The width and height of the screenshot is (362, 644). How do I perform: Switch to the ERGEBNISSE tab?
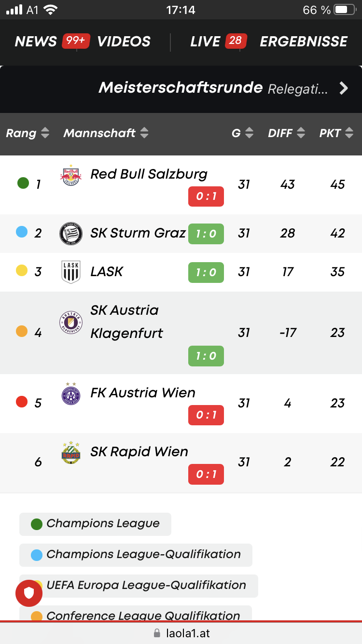click(304, 42)
